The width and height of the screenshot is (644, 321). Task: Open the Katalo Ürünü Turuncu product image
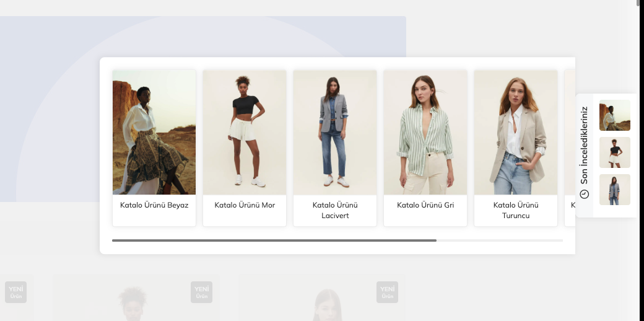515,133
